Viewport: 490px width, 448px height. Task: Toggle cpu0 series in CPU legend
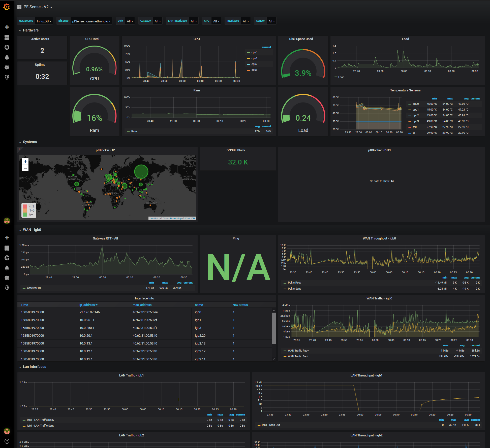pos(254,52)
